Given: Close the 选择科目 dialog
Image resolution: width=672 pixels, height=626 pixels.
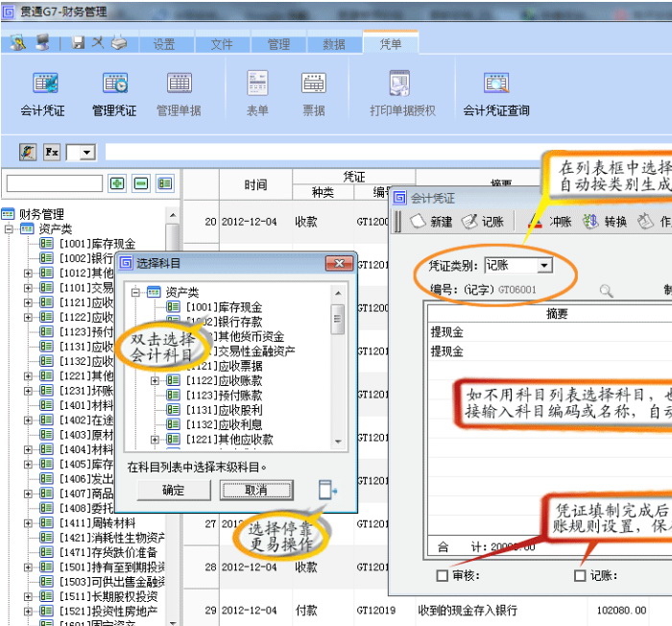Looking at the screenshot, I should pyautogui.click(x=339, y=263).
